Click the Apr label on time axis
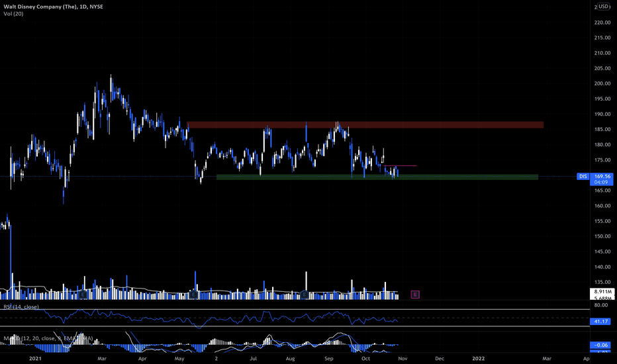The image size is (617, 364). [x=142, y=359]
